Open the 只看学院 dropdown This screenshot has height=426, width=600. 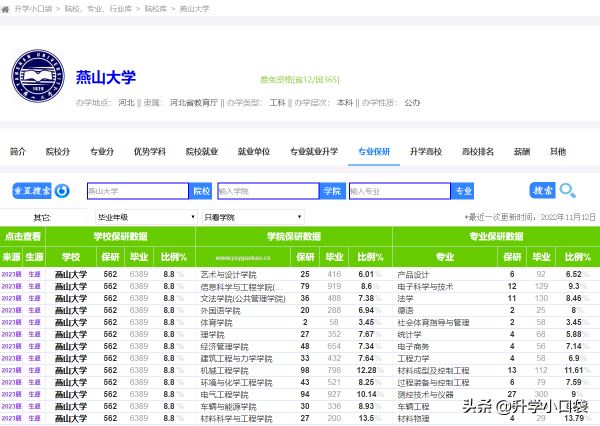(253, 217)
